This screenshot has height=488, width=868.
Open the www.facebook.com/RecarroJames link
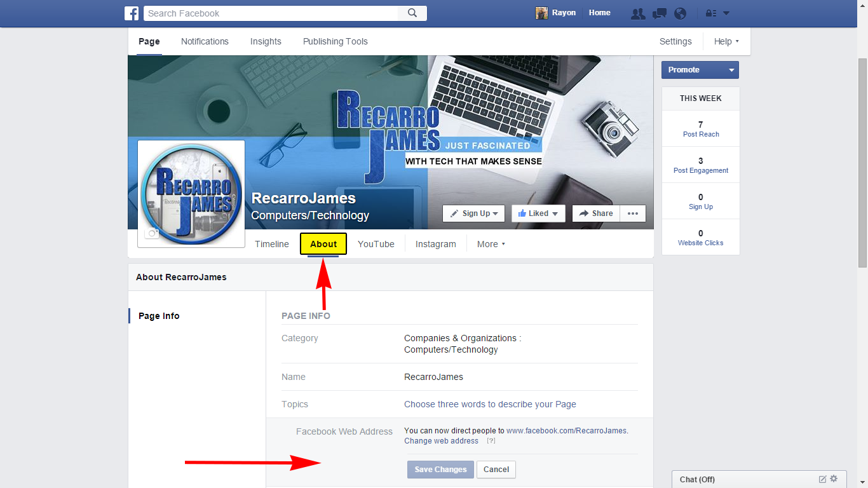coord(566,431)
